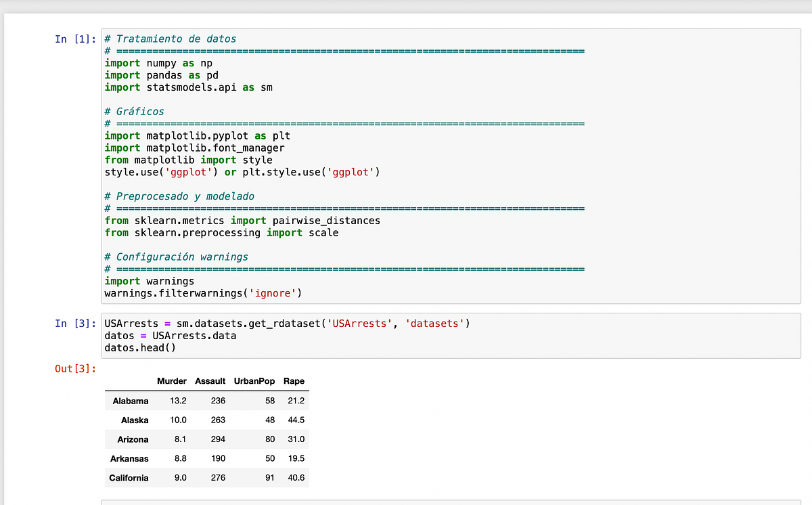This screenshot has height=505, width=812.
Task: Click the 'import statsmodels.api as sm' line
Action: 189,87
